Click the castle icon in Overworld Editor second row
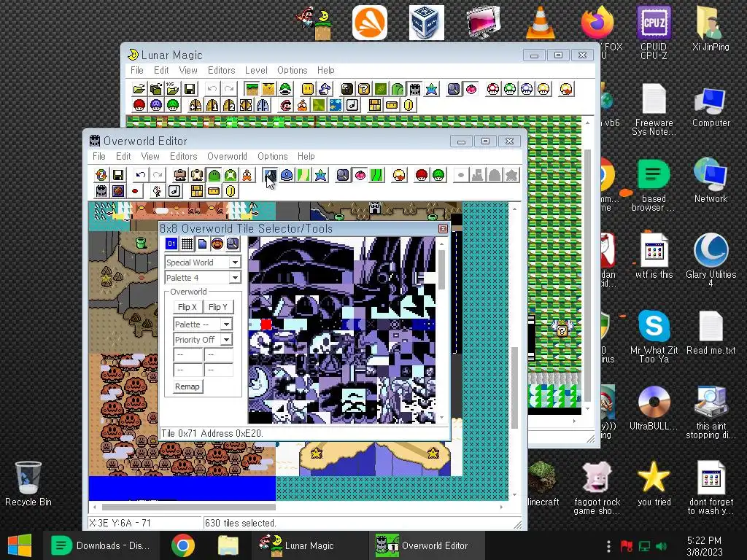This screenshot has width=747, height=560. tap(101, 192)
